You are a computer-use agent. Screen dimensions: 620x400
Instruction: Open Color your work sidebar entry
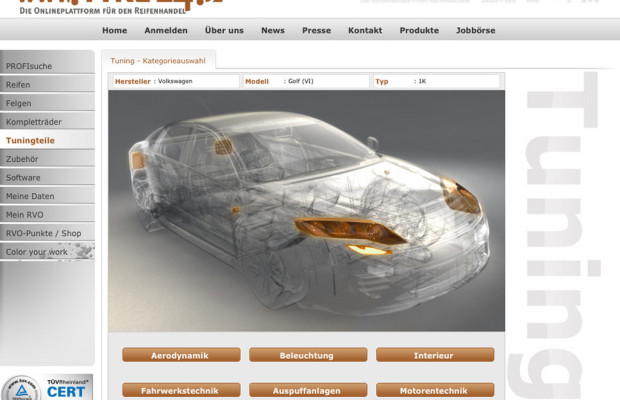pos(47,252)
